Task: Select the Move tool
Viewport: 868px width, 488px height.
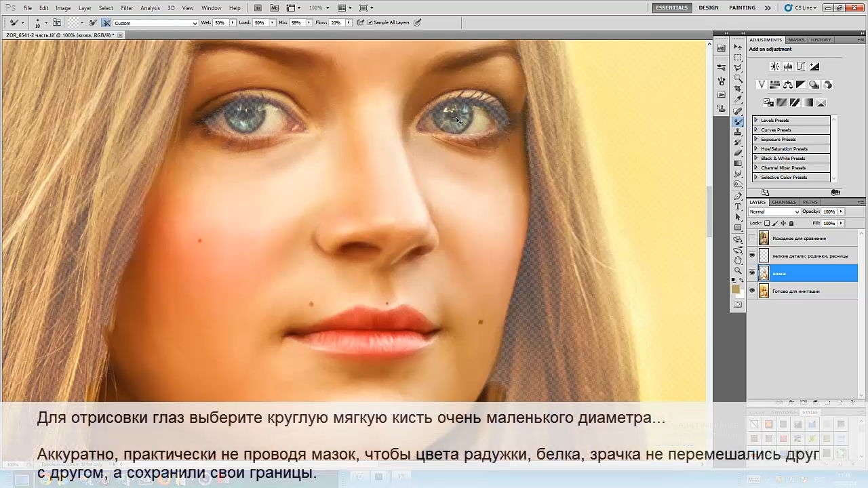Action: tap(738, 47)
